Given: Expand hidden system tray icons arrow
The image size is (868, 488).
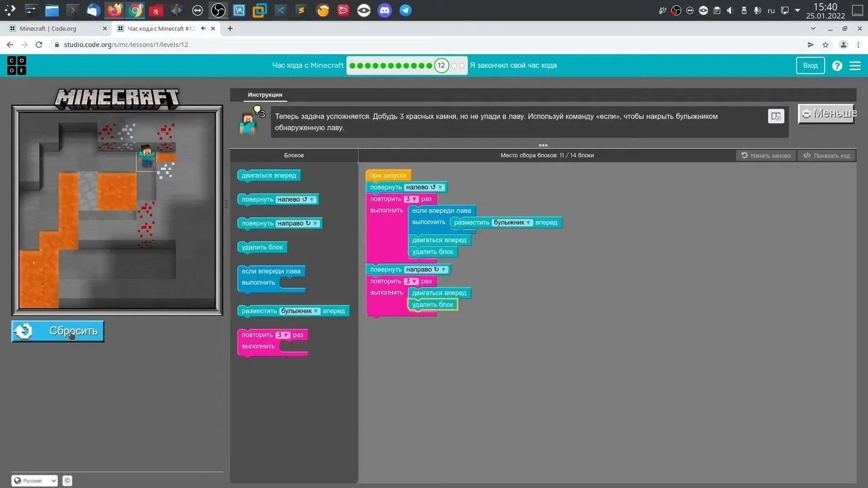Looking at the screenshot, I should point(797,10).
